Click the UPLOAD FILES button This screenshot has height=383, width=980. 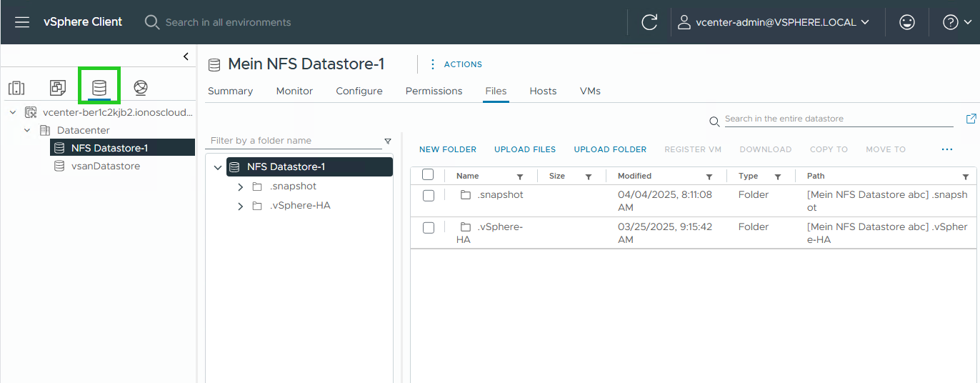(525, 149)
